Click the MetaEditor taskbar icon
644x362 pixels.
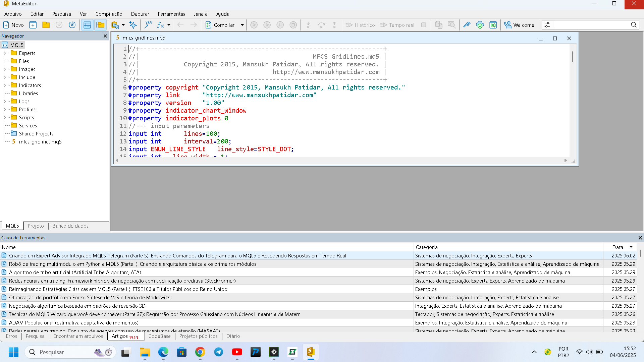tap(311, 352)
